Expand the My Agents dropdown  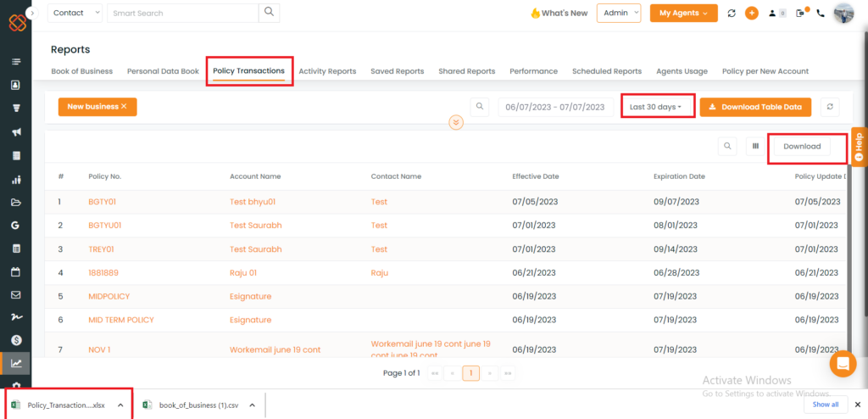point(684,13)
